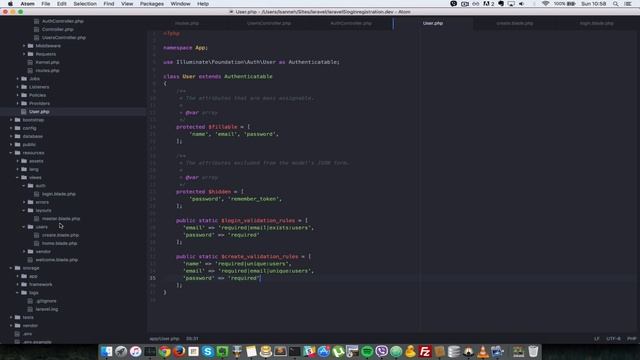The width and height of the screenshot is (640, 360).
Task: Open Cyberduck from the dock
Action: [410, 351]
